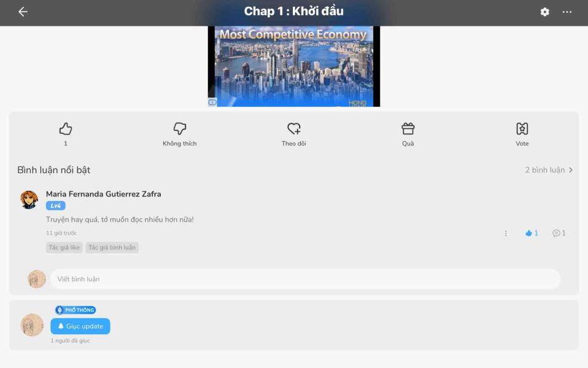
Task: Cast a vote using Vote icon
Action: [522, 129]
